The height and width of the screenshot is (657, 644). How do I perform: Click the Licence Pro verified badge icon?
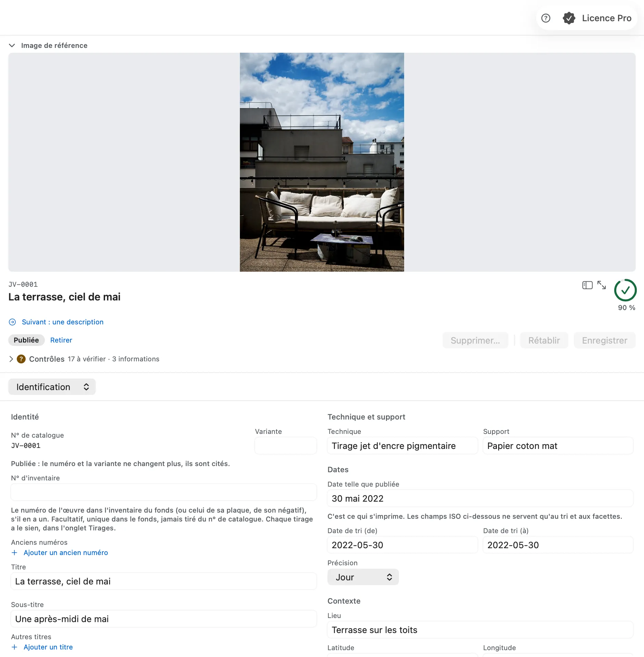(x=569, y=18)
